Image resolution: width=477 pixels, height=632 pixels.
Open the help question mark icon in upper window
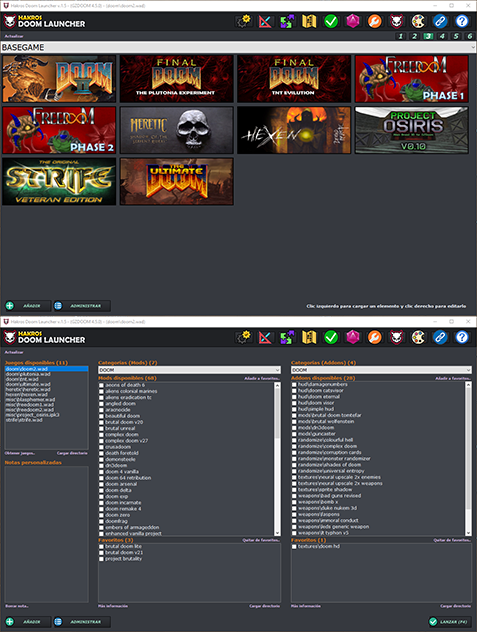click(462, 21)
